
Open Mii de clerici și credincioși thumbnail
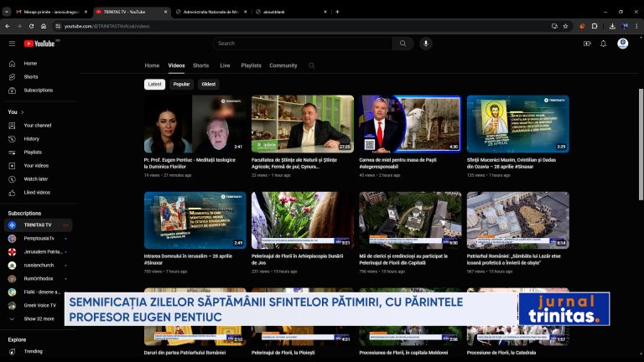410,220
